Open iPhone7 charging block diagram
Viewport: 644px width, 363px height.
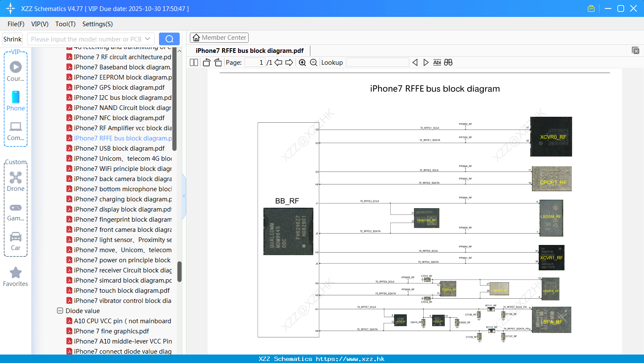pos(119,199)
